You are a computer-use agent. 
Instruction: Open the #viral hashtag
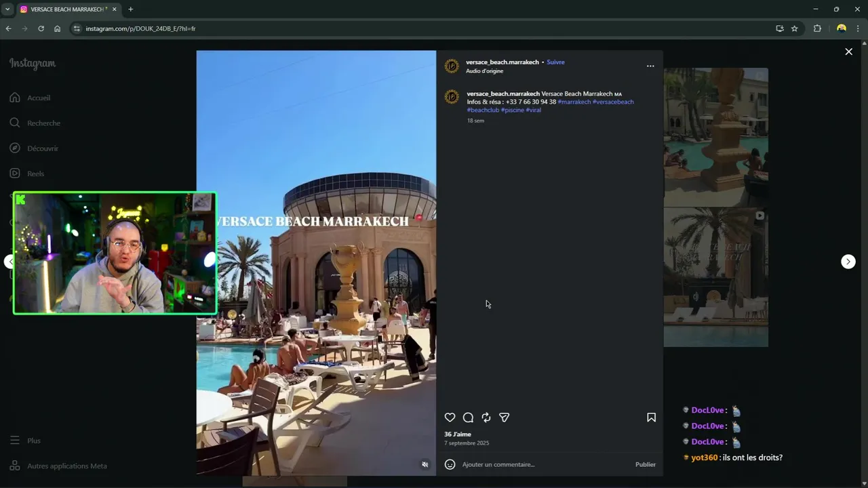coord(533,110)
